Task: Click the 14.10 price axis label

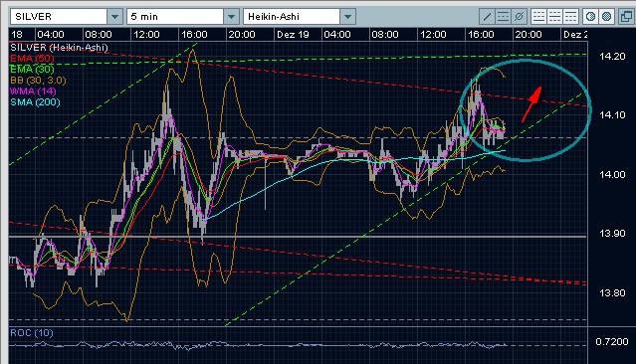Action: click(612, 115)
